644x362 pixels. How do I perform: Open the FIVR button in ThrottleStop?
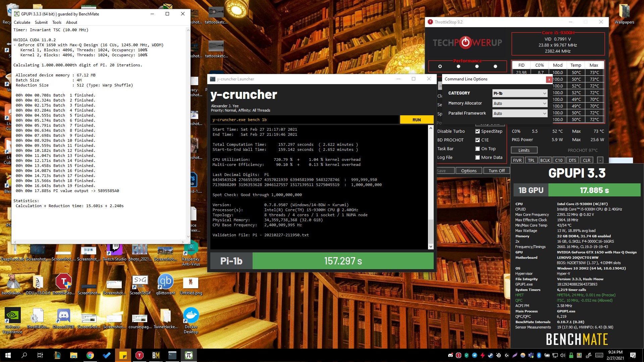coord(517,160)
